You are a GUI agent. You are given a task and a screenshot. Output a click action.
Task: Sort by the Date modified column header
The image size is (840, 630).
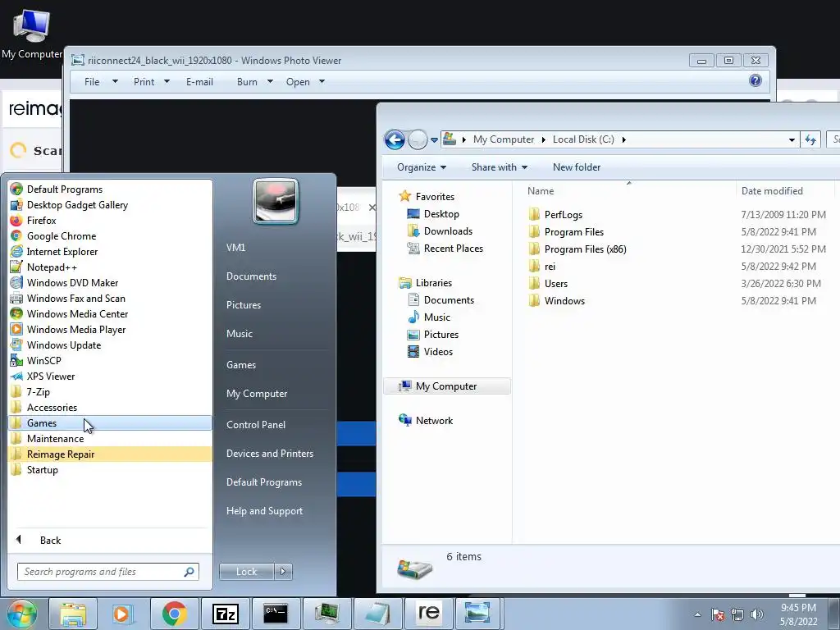pyautogui.click(x=772, y=190)
